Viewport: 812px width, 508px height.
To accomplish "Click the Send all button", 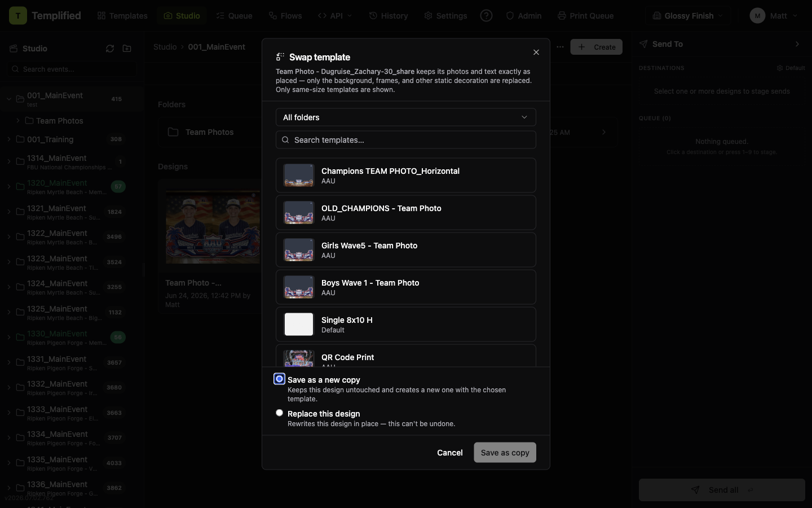I will (x=722, y=490).
